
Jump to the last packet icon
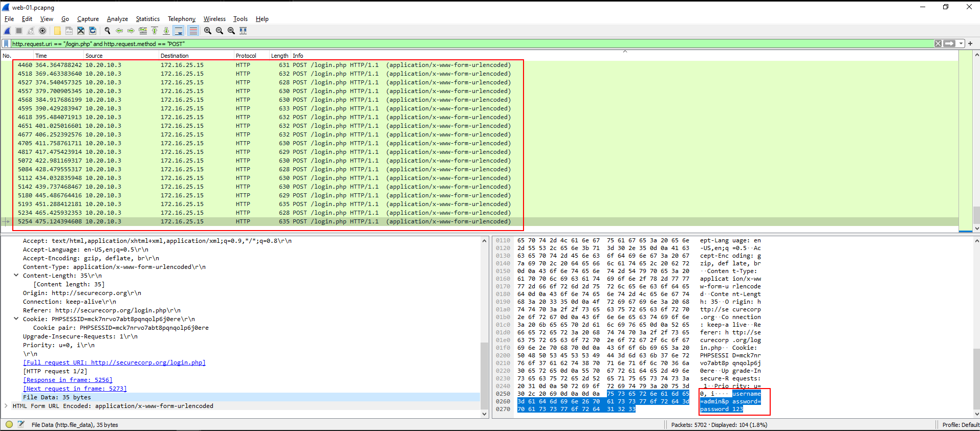pos(166,31)
